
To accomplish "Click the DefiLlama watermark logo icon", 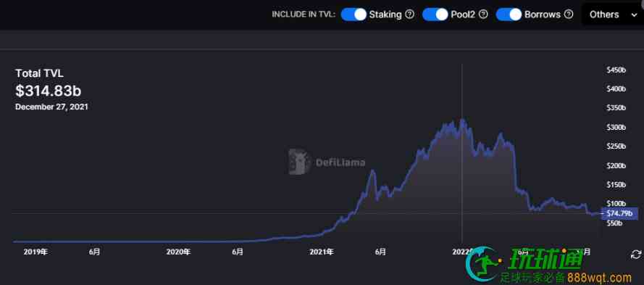I will (299, 162).
